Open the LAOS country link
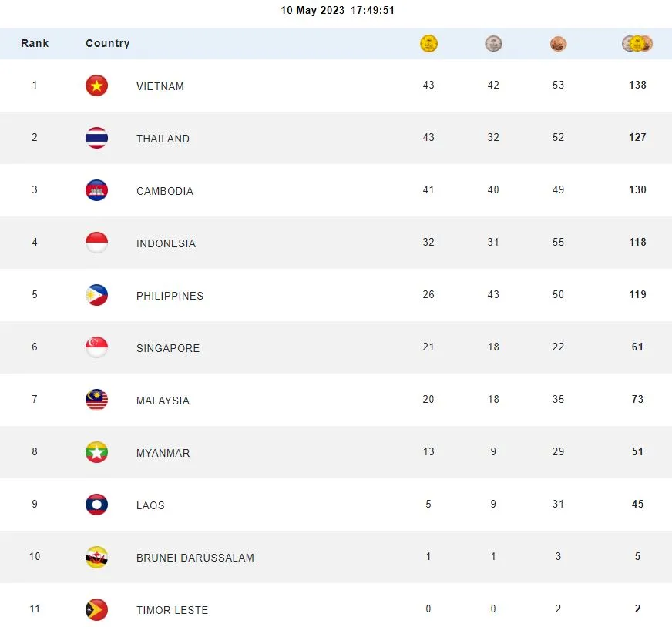Viewport: 672px width, 627px height. pyautogui.click(x=150, y=505)
